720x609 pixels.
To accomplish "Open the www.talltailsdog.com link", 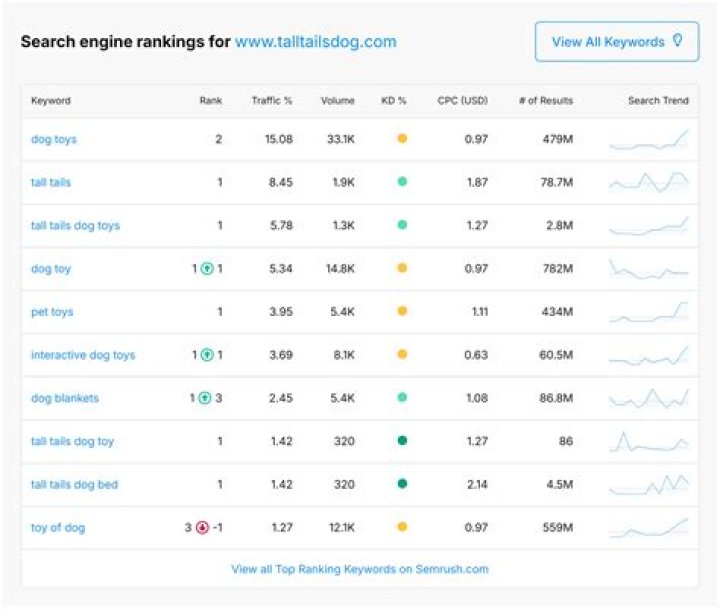I will 315,42.
